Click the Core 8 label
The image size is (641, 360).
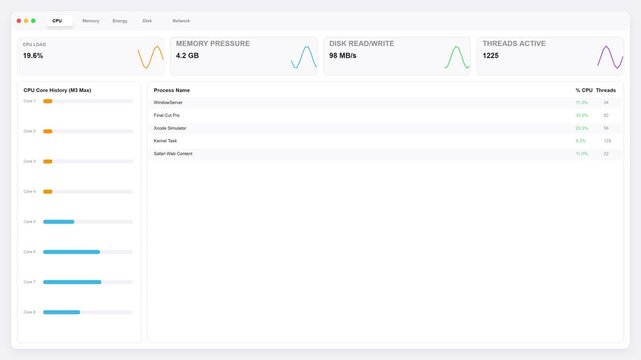click(x=29, y=312)
